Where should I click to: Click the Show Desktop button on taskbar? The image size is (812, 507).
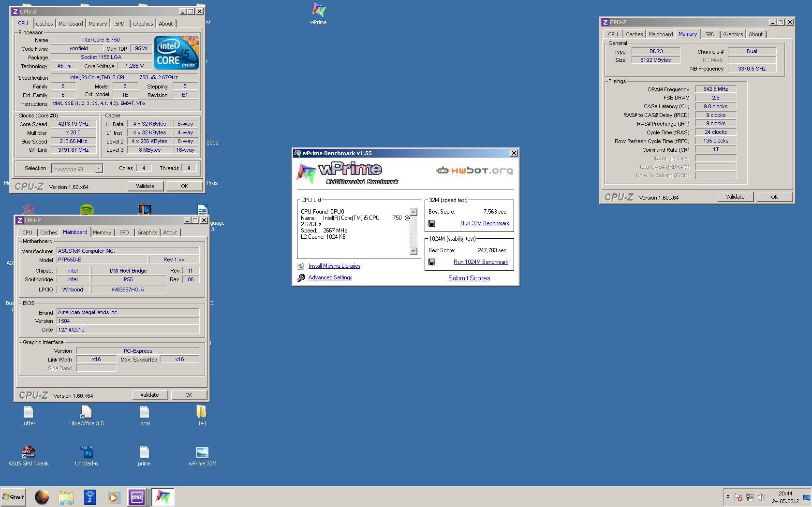pos(807,497)
